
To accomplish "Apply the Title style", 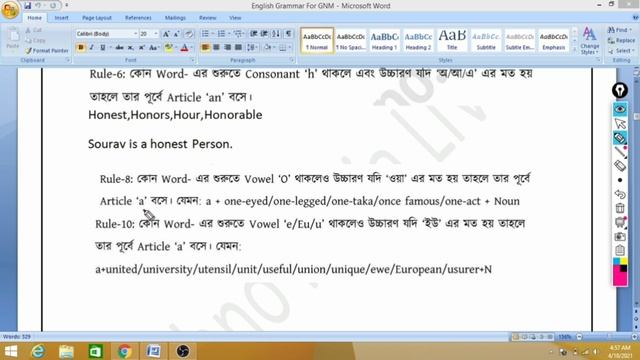I will 452,40.
